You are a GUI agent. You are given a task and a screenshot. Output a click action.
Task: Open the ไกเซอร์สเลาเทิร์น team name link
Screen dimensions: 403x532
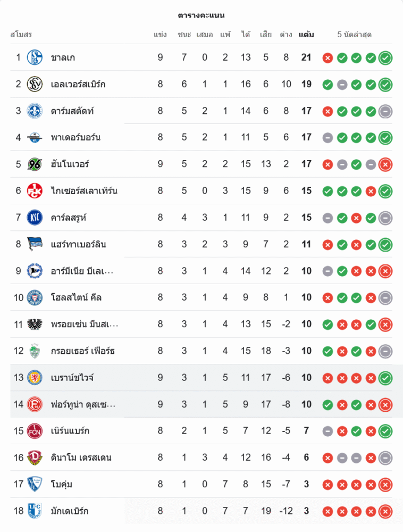coord(84,191)
